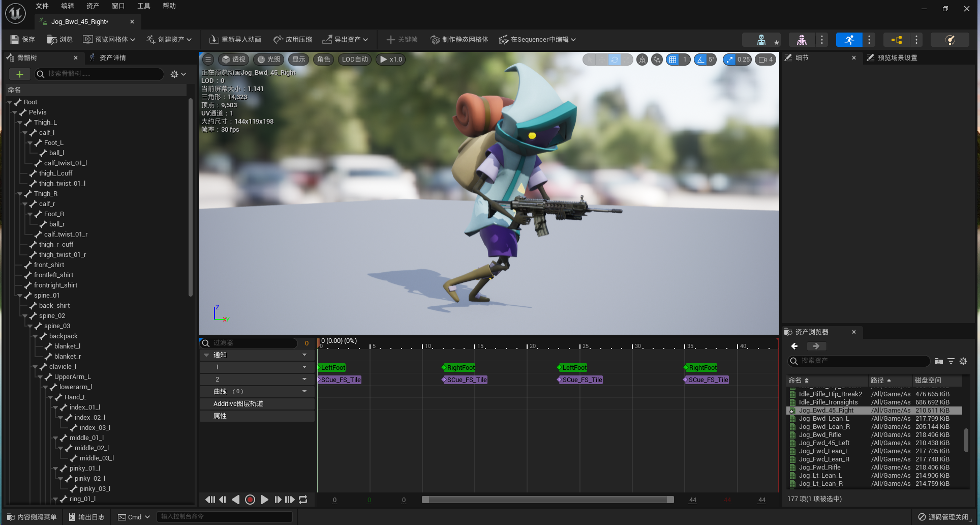The width and height of the screenshot is (980, 525).
Task: Open Output Log panel
Action: 86,517
